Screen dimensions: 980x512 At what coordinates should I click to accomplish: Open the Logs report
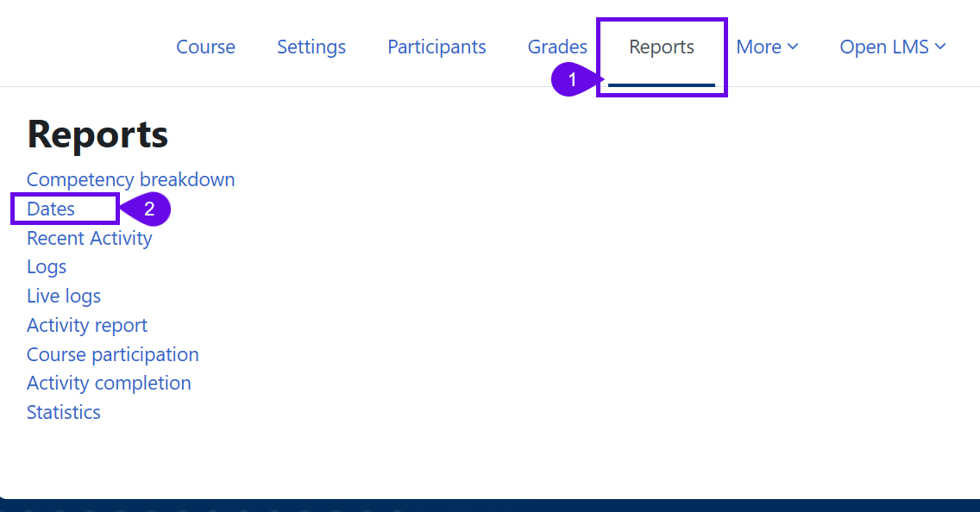[x=47, y=267]
